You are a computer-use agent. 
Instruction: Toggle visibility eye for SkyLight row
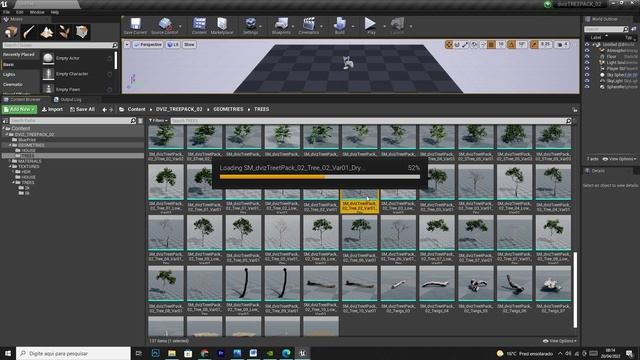point(587,81)
